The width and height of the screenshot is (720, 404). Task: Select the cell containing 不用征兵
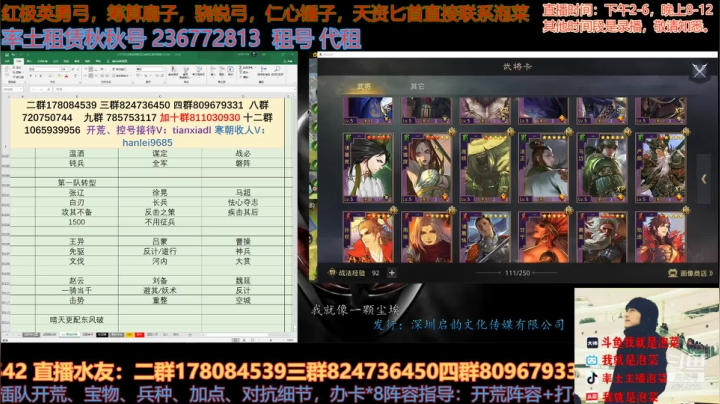[x=160, y=222]
